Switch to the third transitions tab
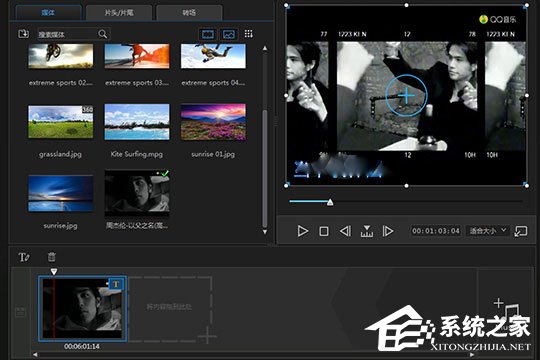540x360 pixels. coord(189,13)
